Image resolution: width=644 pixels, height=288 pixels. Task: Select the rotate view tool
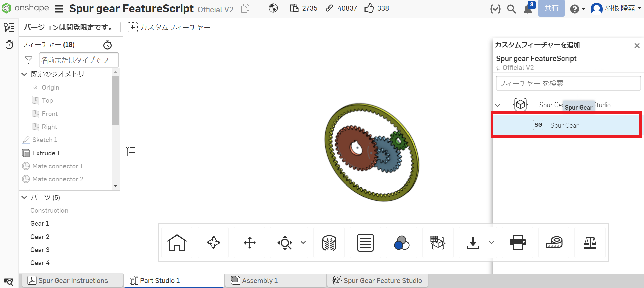(x=213, y=243)
